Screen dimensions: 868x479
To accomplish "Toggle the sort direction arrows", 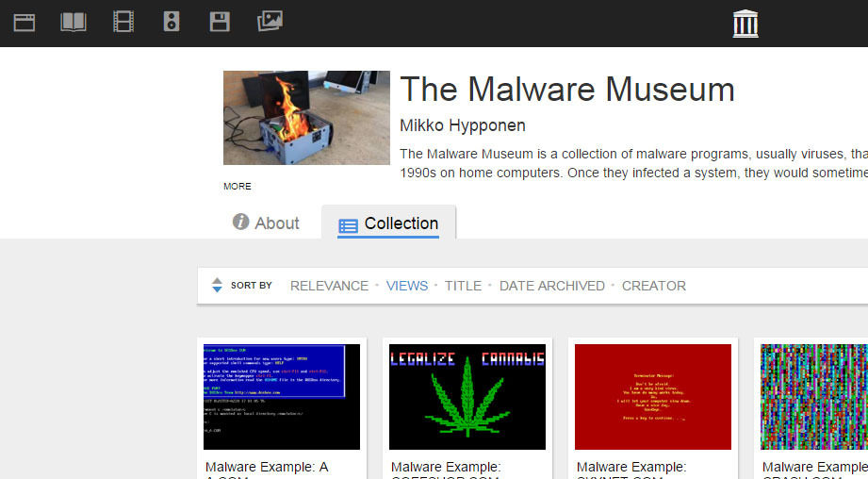I will click(x=217, y=285).
